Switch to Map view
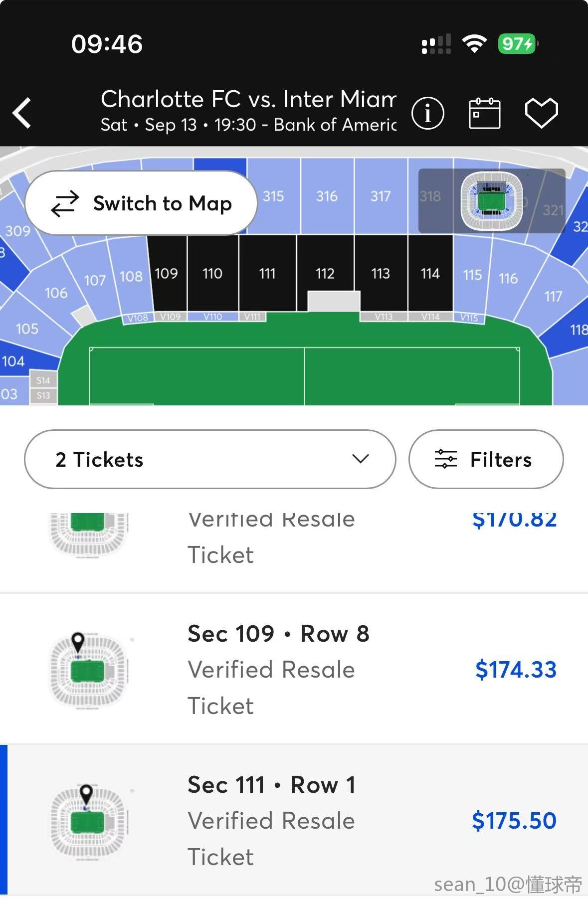This screenshot has width=588, height=901. coord(141,203)
